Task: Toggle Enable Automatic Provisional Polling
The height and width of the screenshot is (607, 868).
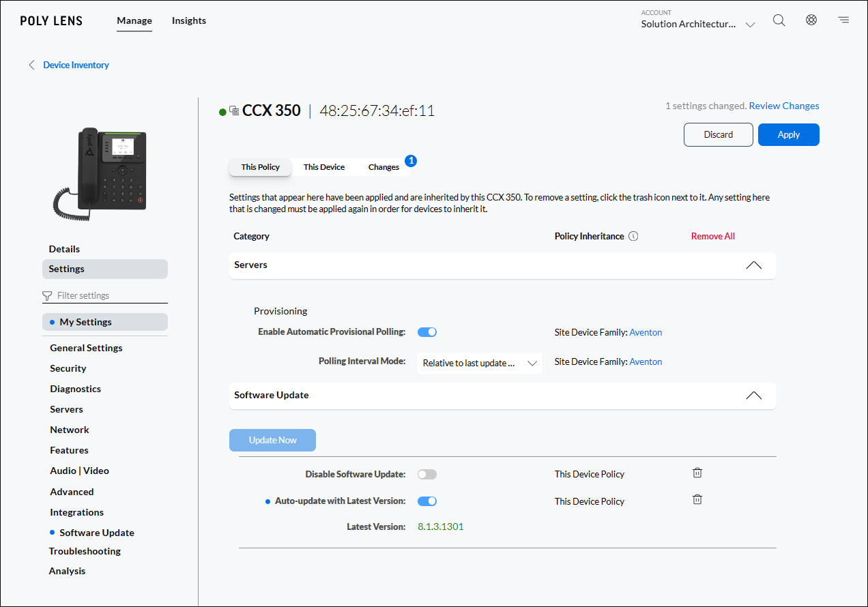Action: click(427, 332)
